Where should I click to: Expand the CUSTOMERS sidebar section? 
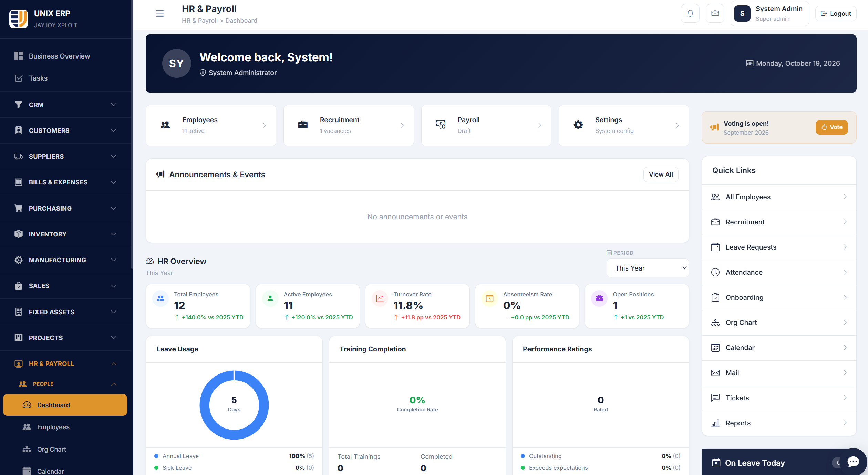tap(65, 130)
